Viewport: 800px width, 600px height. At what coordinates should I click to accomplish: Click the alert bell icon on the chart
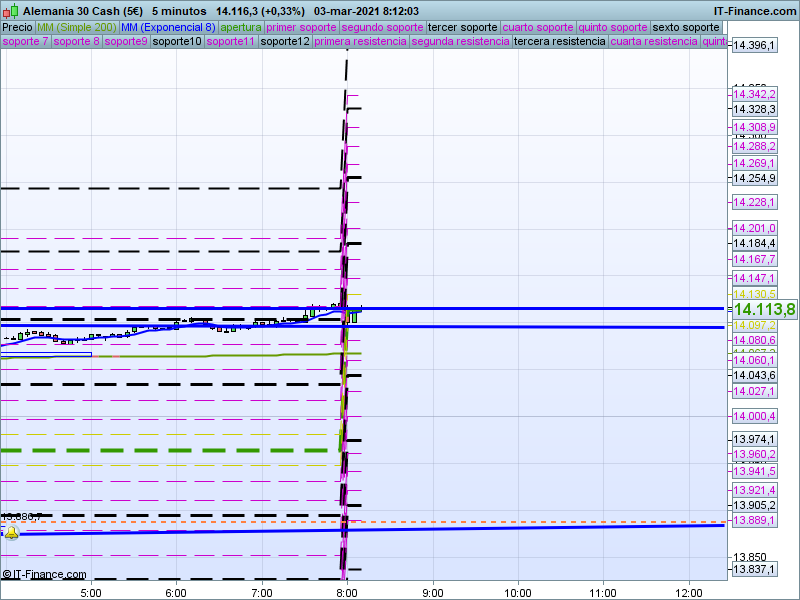click(x=11, y=532)
